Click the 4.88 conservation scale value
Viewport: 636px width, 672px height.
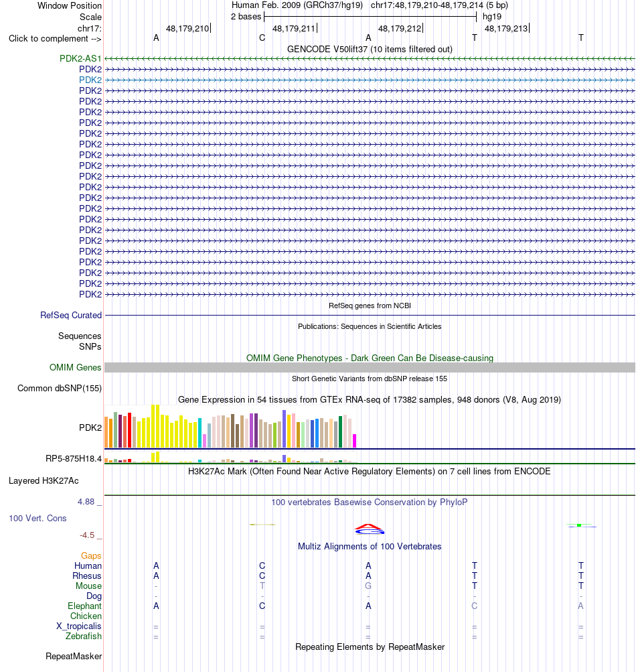click(86, 501)
